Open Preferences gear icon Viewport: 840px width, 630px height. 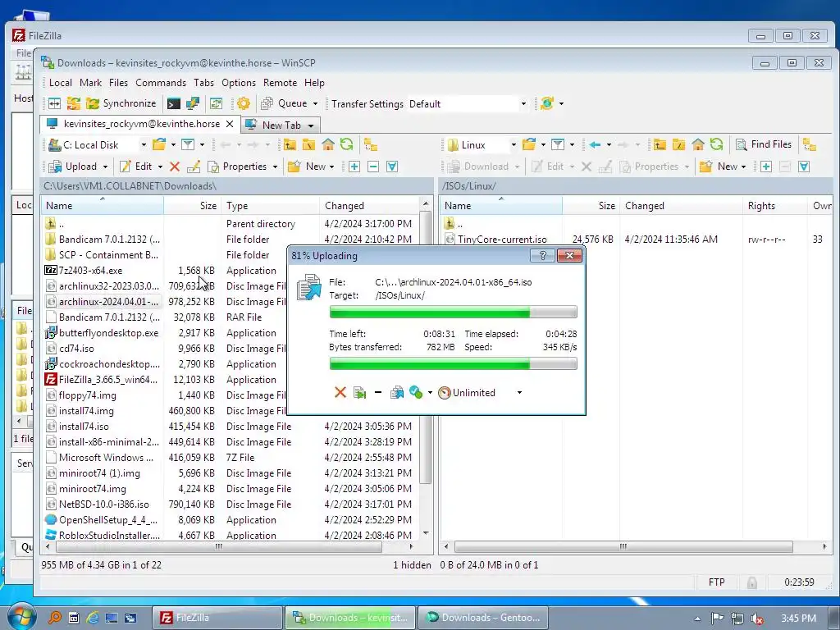[243, 103]
